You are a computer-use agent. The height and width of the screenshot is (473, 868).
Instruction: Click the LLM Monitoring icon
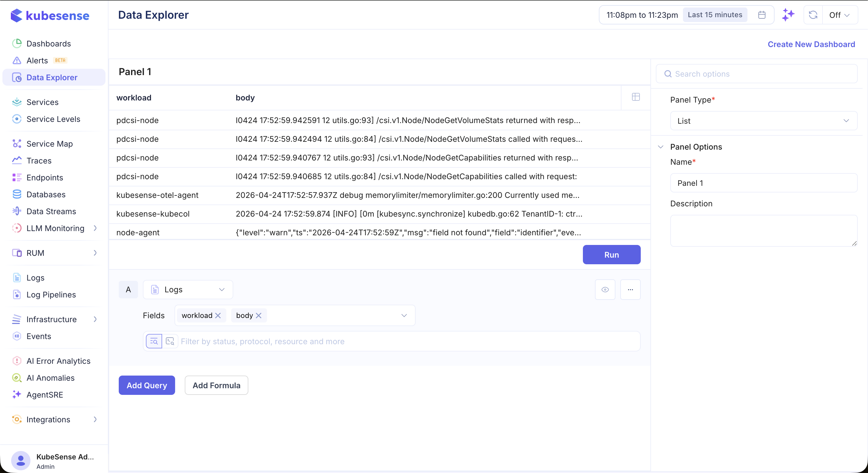coord(17,228)
